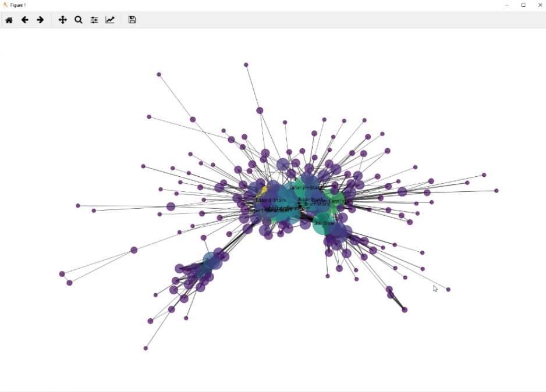Image resolution: width=546 pixels, height=392 pixels.
Task: Click the Robb-Stark node label
Action: [x=311, y=199]
